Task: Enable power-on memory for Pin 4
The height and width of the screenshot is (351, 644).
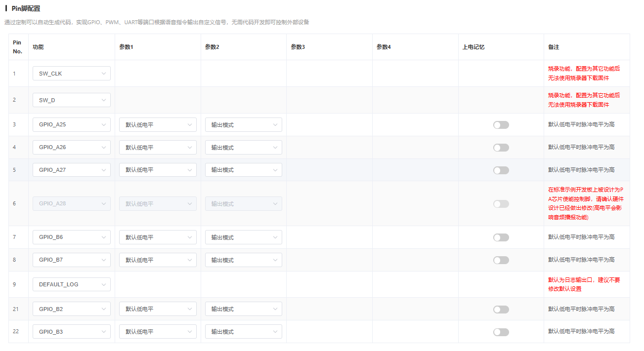Action: pyautogui.click(x=501, y=148)
